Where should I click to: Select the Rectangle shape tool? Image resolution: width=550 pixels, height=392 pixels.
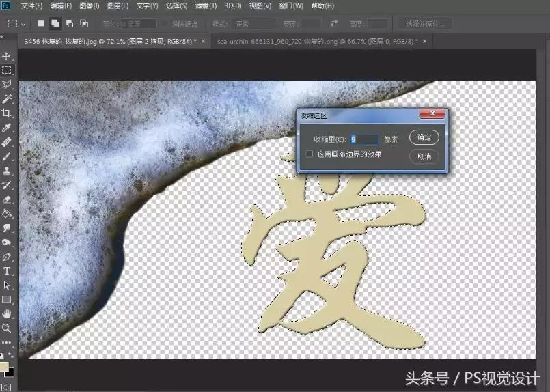tap(6, 300)
